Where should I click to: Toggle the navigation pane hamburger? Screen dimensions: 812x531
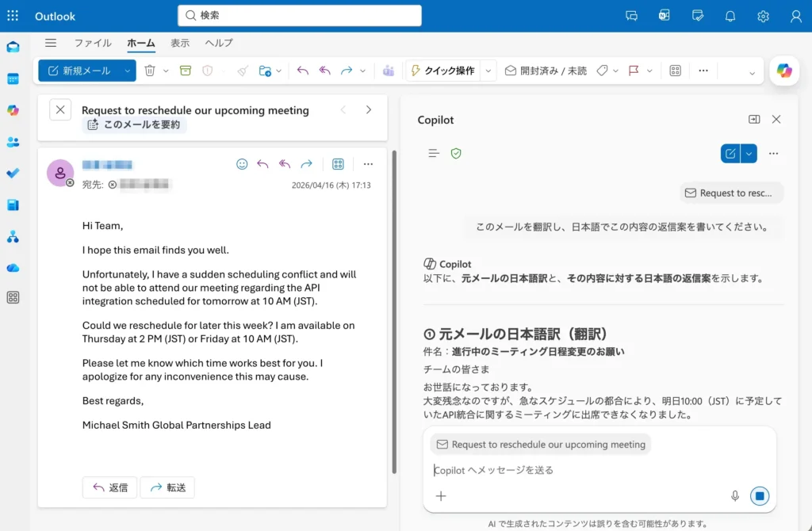coord(50,43)
